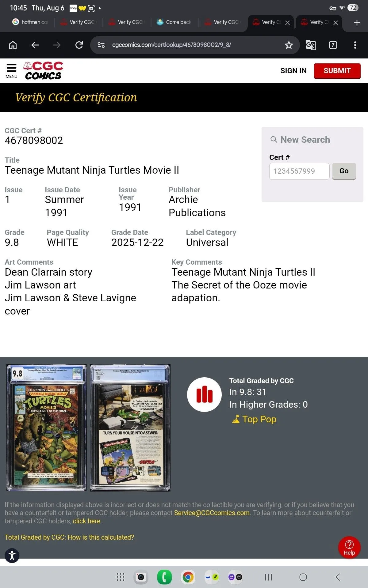
Task: Open the apps grid in taskbar
Action: 121,577
